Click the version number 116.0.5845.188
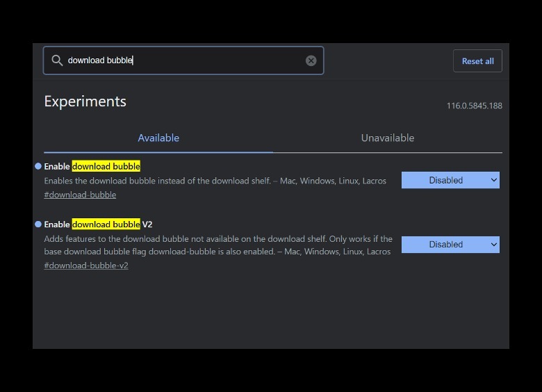Viewport: 542px width, 392px height. (474, 106)
